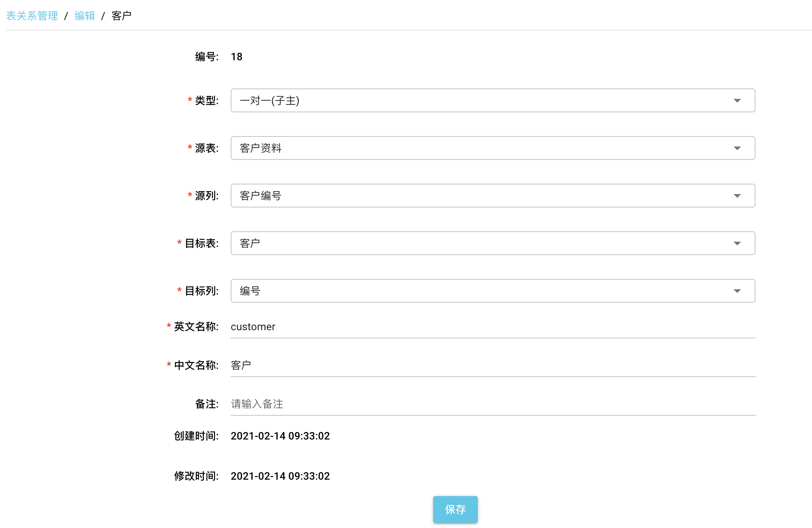Click the 编号 value 18
Viewport: 812px width, 528px height.
tap(236, 57)
